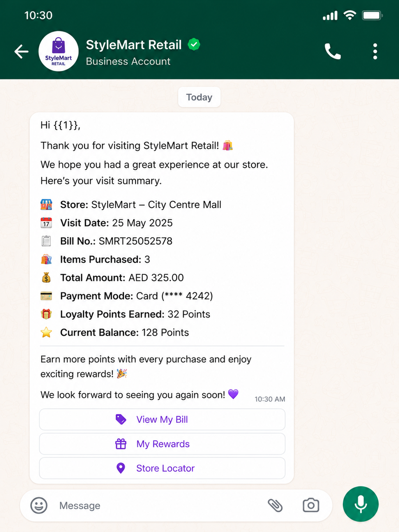Image resolution: width=399 pixels, height=532 pixels.
Task: Click the clipboard emoji beside Bill No.
Action: point(46,241)
